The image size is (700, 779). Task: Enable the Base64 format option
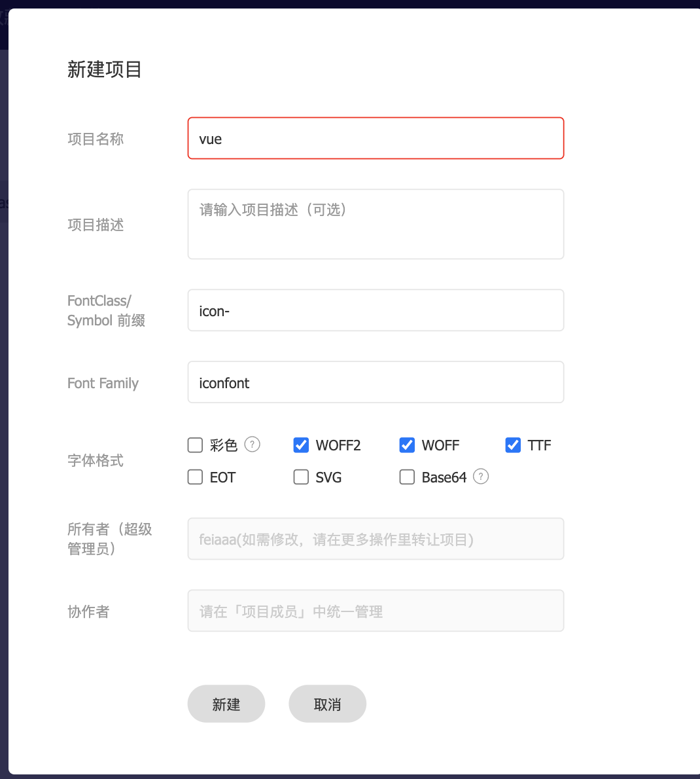click(406, 477)
